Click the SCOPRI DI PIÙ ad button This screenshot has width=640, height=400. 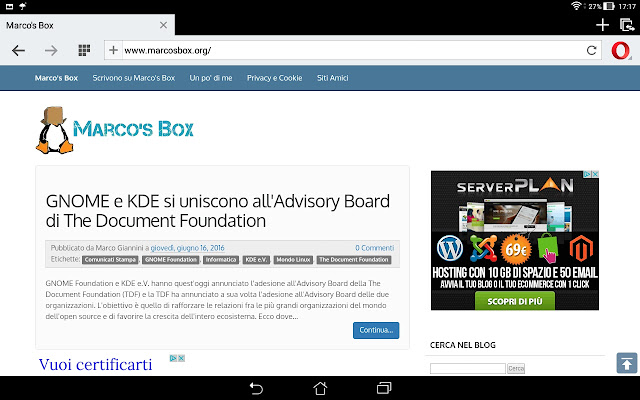point(515,301)
